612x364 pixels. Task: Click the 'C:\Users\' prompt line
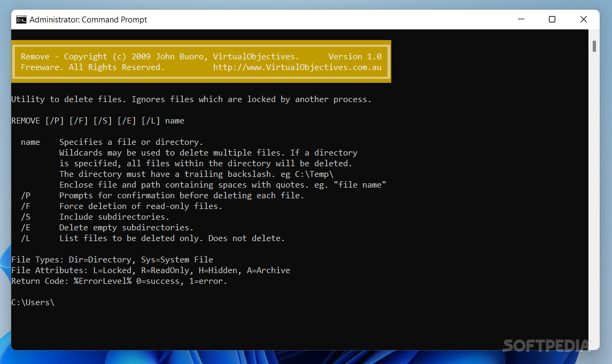(x=33, y=303)
